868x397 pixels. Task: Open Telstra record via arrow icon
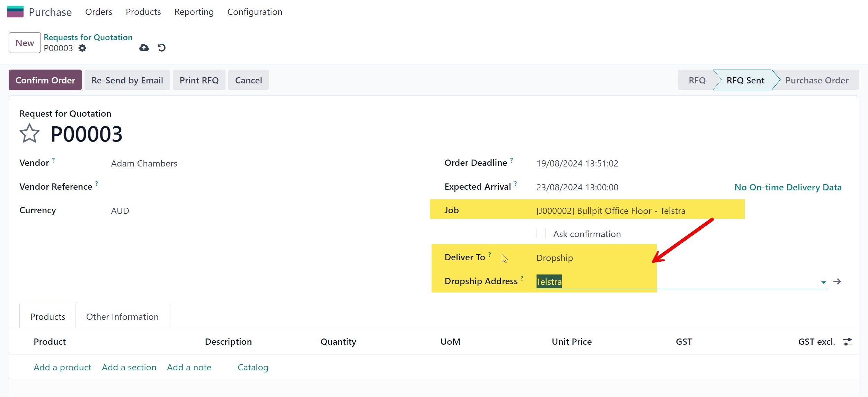point(837,281)
